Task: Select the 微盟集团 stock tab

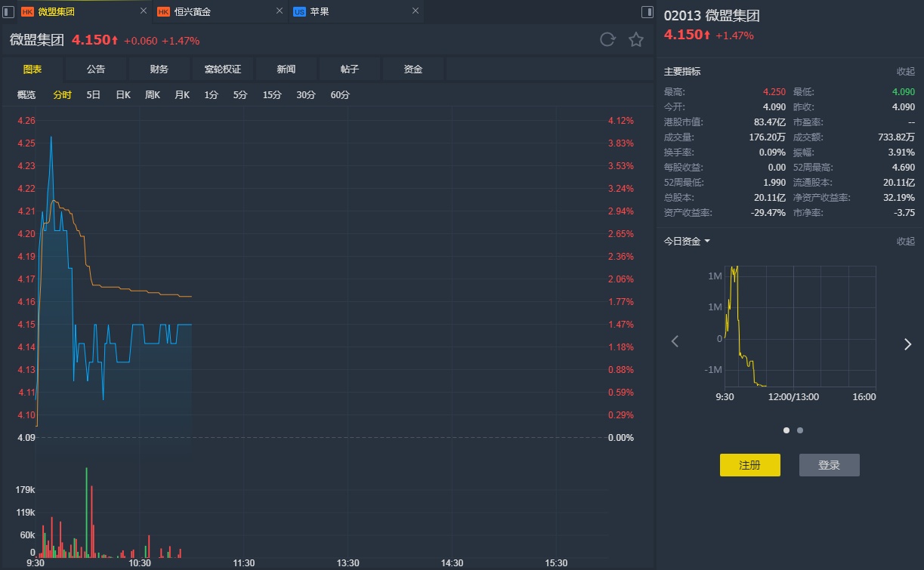Action: click(85, 11)
